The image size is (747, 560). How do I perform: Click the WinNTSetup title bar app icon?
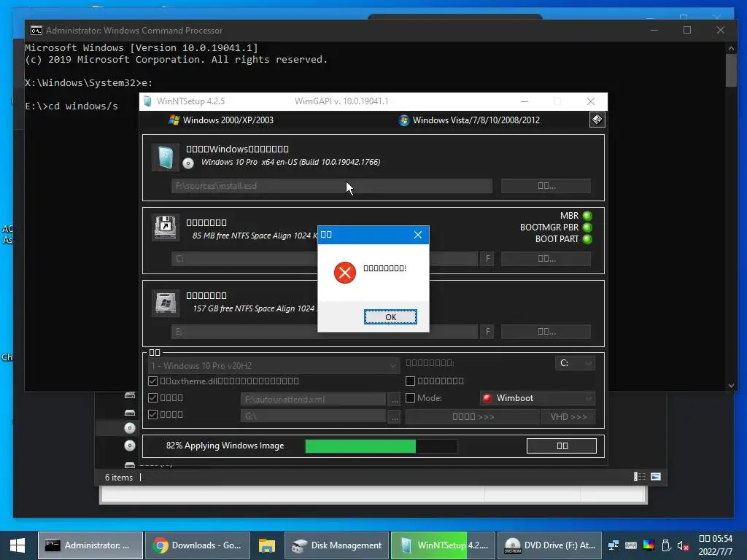click(x=147, y=101)
